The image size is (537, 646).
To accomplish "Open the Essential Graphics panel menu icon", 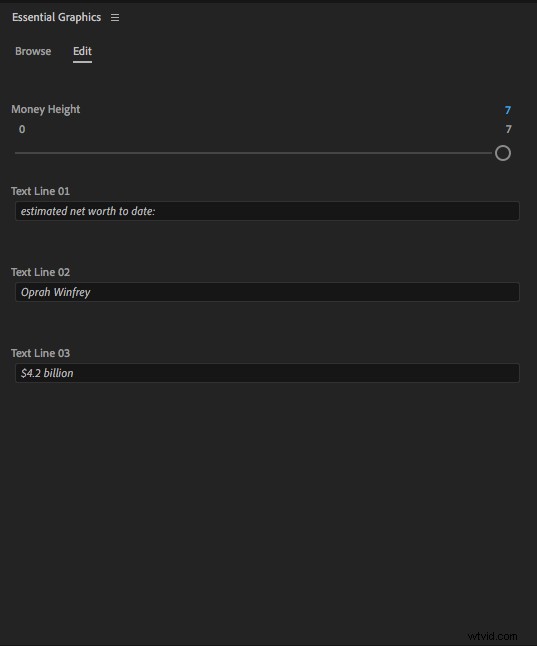I will 115,17.
